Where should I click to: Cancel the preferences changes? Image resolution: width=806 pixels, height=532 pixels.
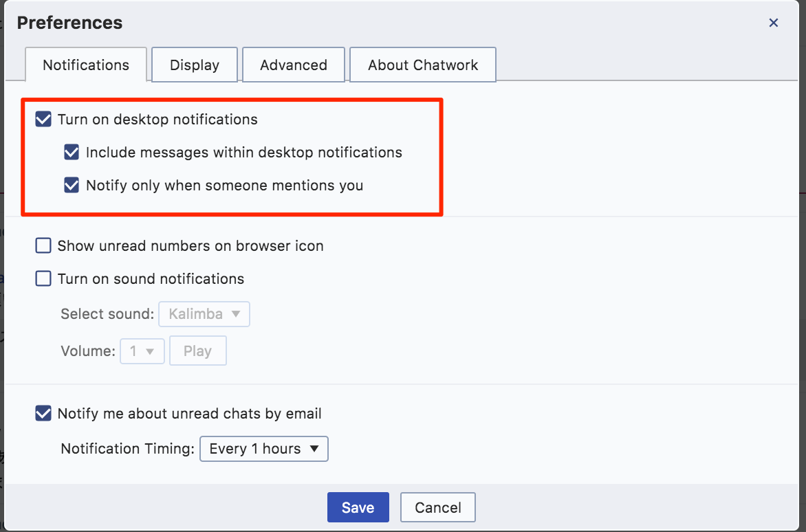point(437,507)
